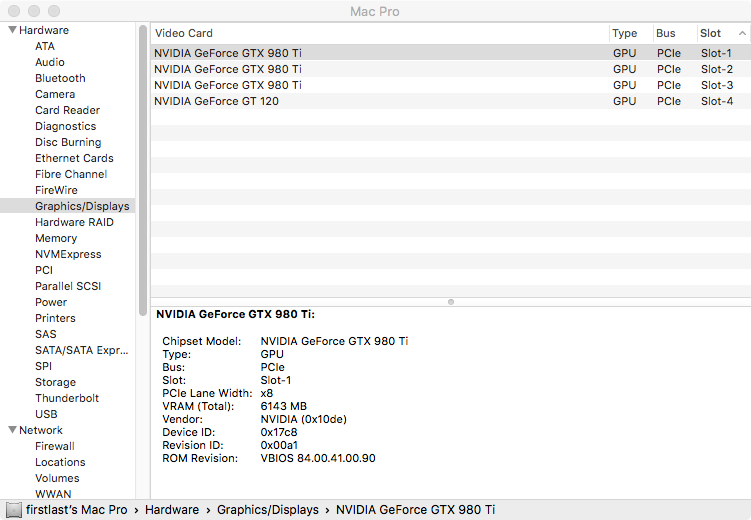Open the USB entry
Viewport: 751px width, 520px height.
point(46,414)
